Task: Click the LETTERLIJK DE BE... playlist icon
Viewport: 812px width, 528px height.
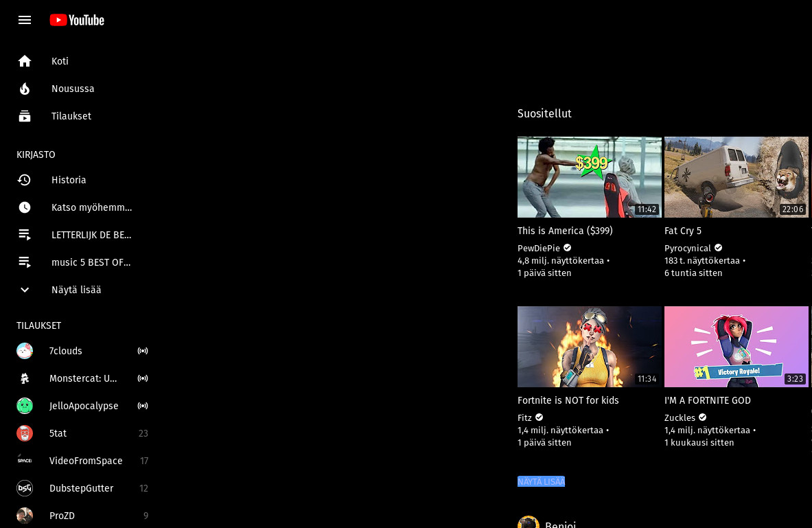Action: 24,235
